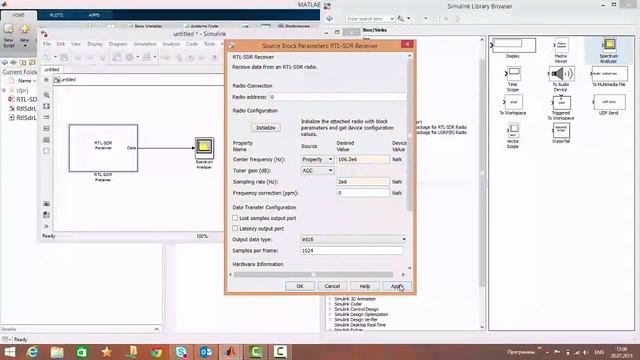Click horizontal scrollbar of parameters dialog
The width and height of the screenshot is (640, 360).
tap(313, 275)
